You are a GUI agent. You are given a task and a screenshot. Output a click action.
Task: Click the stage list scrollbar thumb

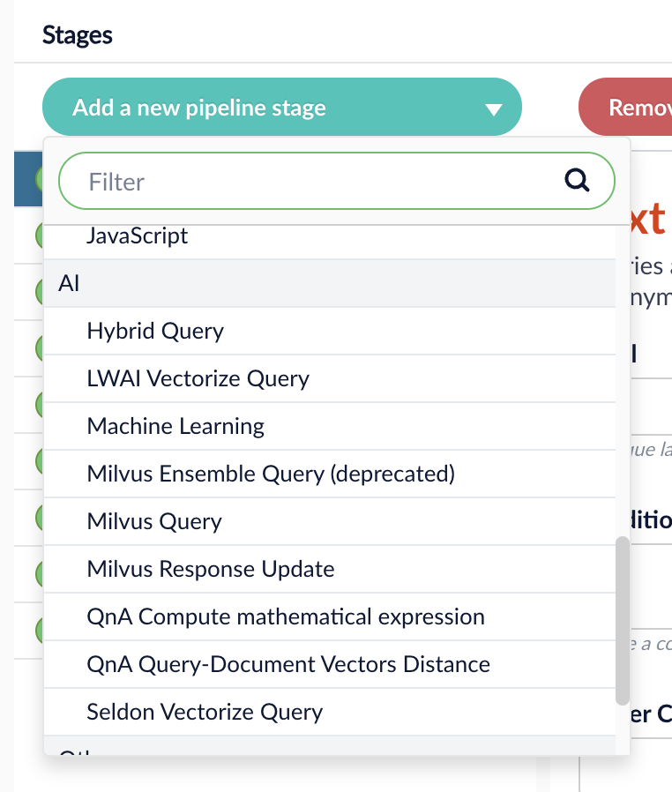623,616
